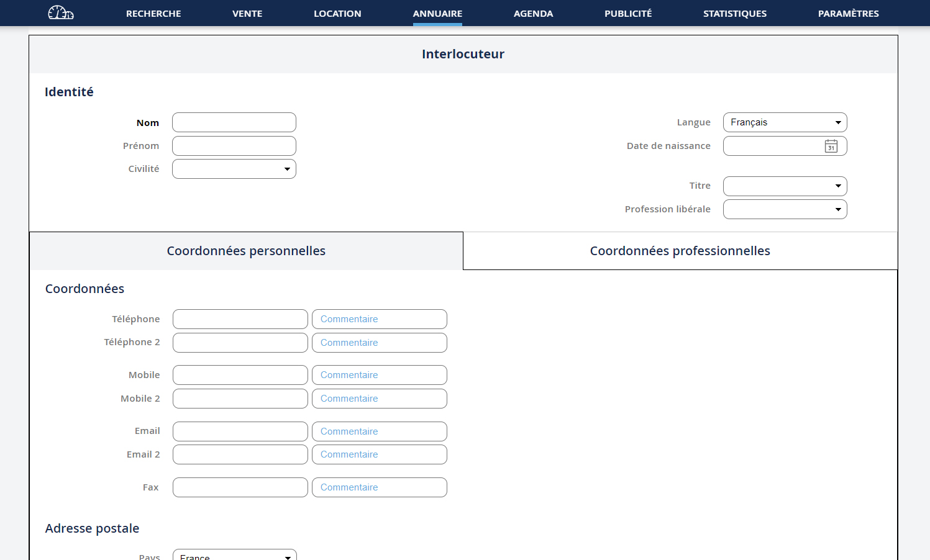Open the Profession libérale dropdown
This screenshot has width=930, height=560.
785,209
